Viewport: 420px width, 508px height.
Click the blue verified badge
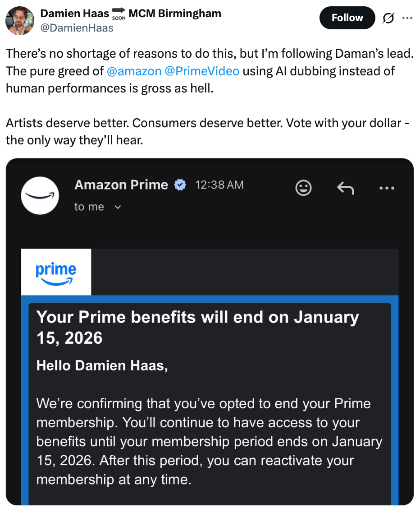tap(180, 185)
